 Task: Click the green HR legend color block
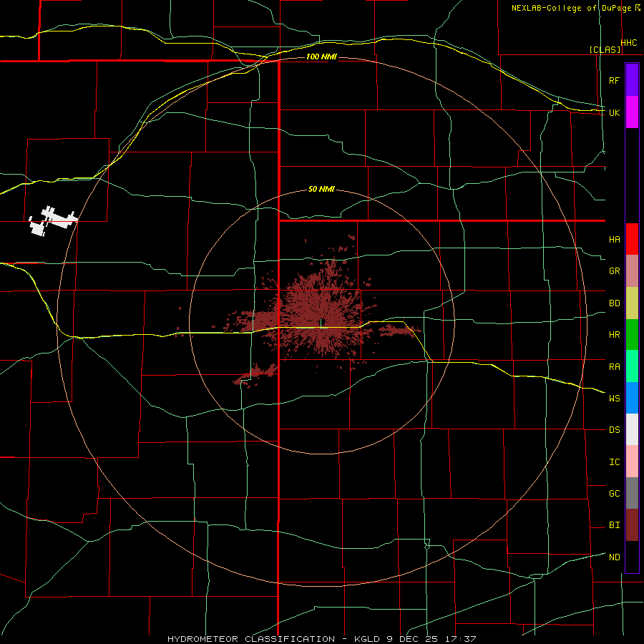coord(632,335)
